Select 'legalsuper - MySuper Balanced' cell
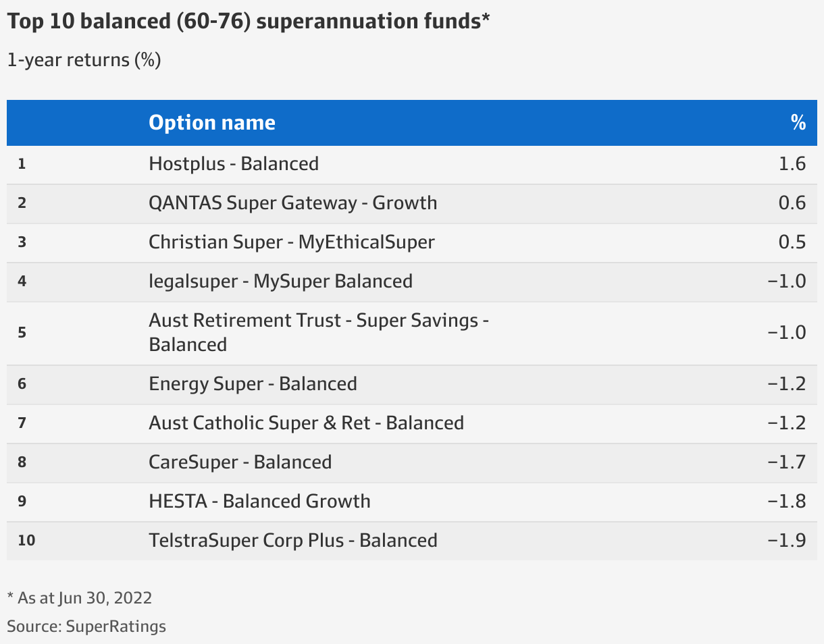The width and height of the screenshot is (824, 644). [280, 281]
